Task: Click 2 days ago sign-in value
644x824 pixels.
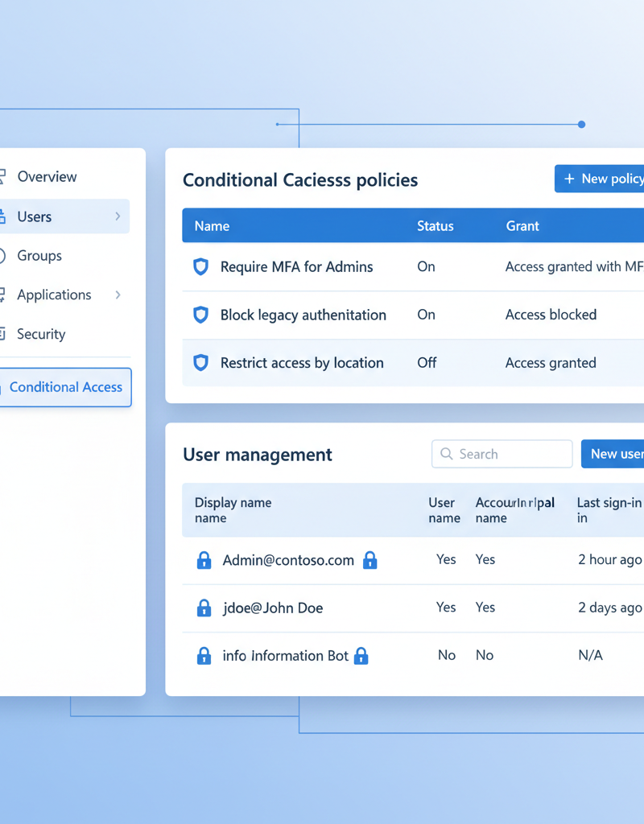Action: (x=610, y=608)
